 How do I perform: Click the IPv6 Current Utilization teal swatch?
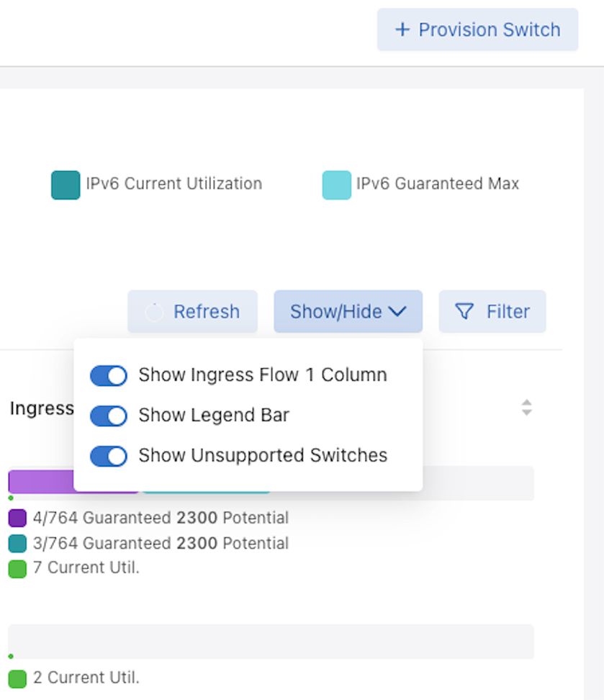pos(66,185)
